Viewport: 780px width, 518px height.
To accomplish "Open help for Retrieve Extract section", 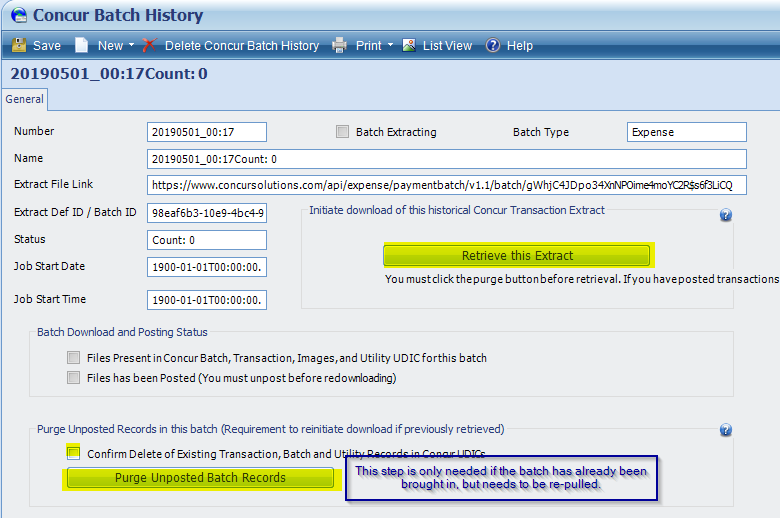I will pos(726,215).
